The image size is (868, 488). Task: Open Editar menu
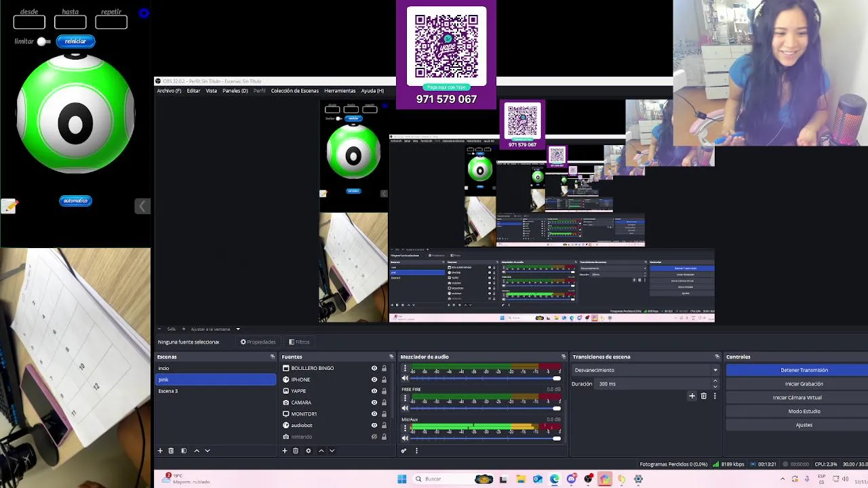tap(193, 90)
